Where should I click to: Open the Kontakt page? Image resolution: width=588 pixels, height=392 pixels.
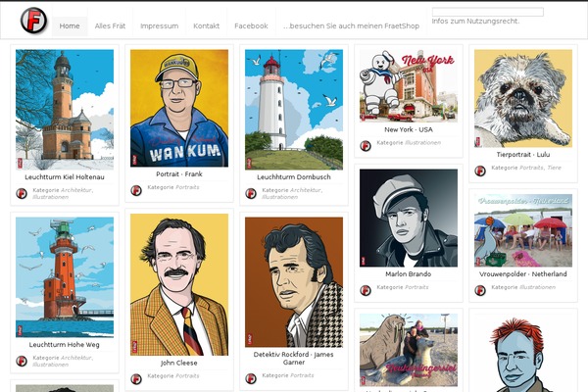click(x=206, y=26)
